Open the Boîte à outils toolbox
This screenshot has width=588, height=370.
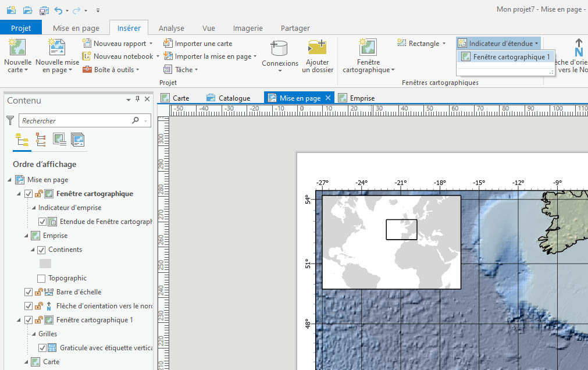87,70
